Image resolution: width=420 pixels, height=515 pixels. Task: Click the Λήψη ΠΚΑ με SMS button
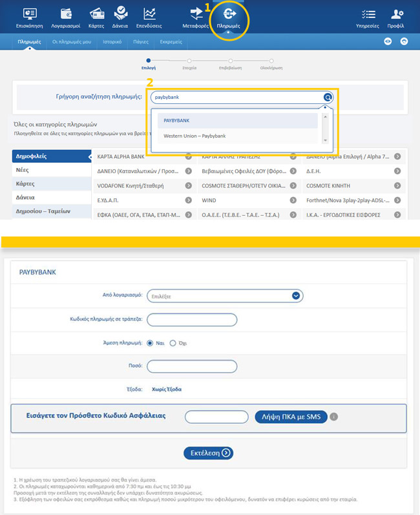(290, 417)
